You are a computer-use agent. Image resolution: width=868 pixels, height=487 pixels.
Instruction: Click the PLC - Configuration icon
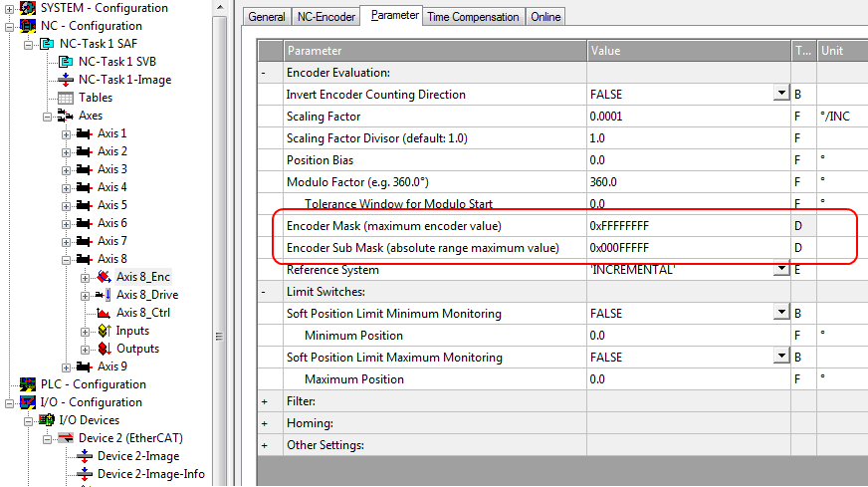28,384
